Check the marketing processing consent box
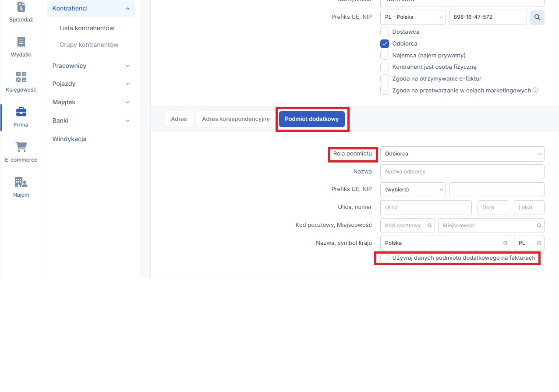 pyautogui.click(x=385, y=91)
